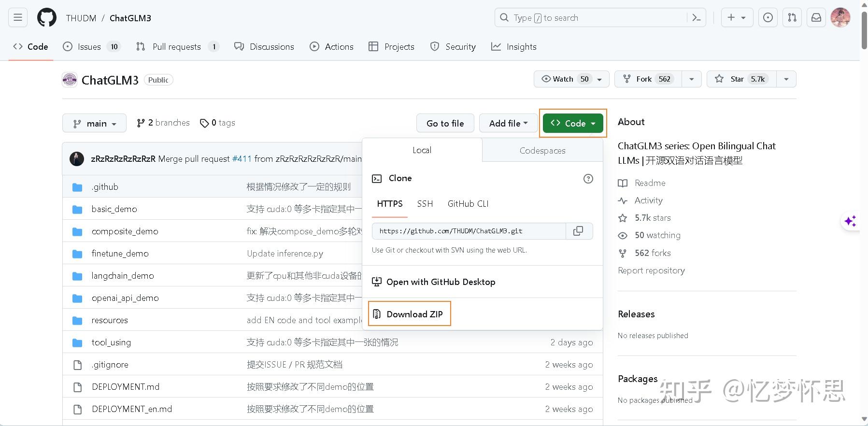Click the tool_using folder icon
The width and height of the screenshot is (868, 426).
click(77, 343)
